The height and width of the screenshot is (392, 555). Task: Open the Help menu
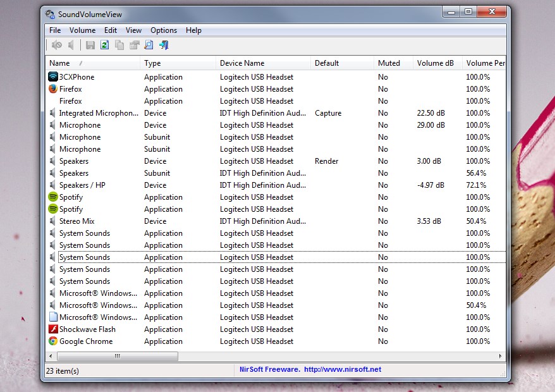click(x=193, y=30)
